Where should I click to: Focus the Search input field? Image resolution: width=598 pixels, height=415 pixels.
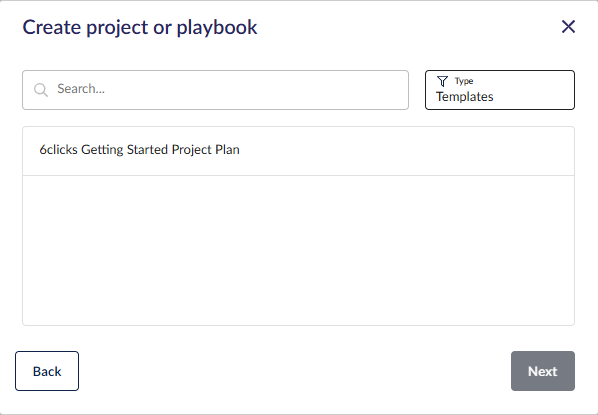(215, 90)
